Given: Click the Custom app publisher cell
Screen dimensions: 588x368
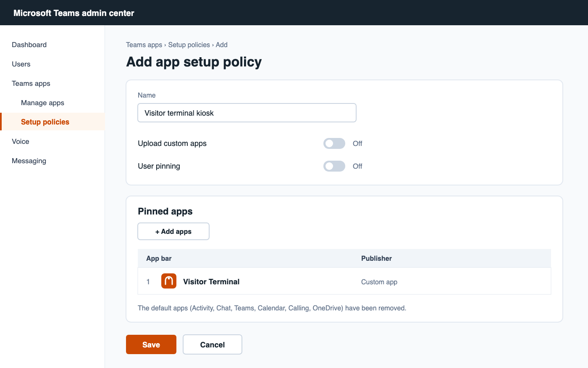Looking at the screenshot, I should click(379, 282).
